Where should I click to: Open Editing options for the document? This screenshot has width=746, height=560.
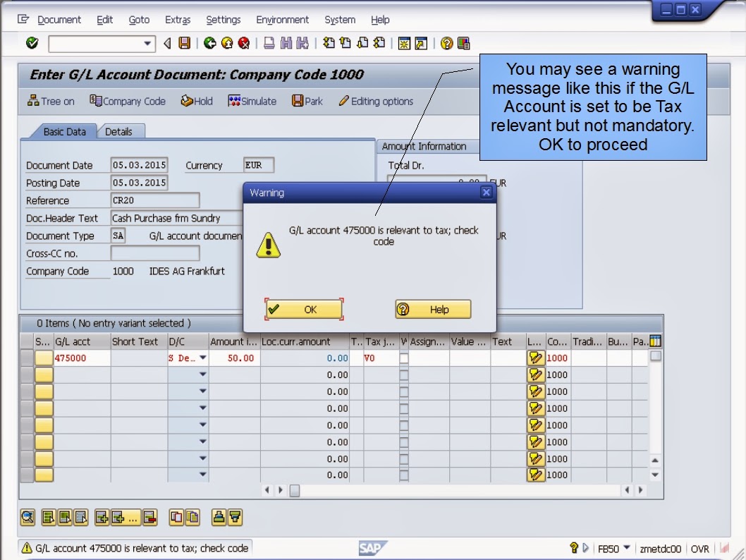(376, 101)
